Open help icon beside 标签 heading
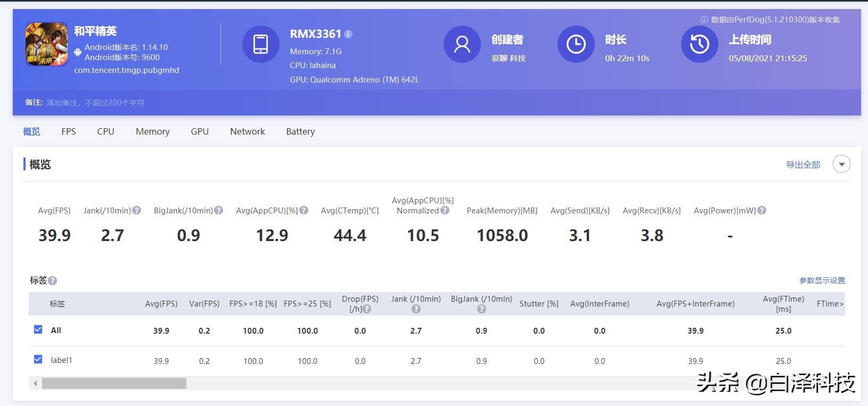 point(53,280)
